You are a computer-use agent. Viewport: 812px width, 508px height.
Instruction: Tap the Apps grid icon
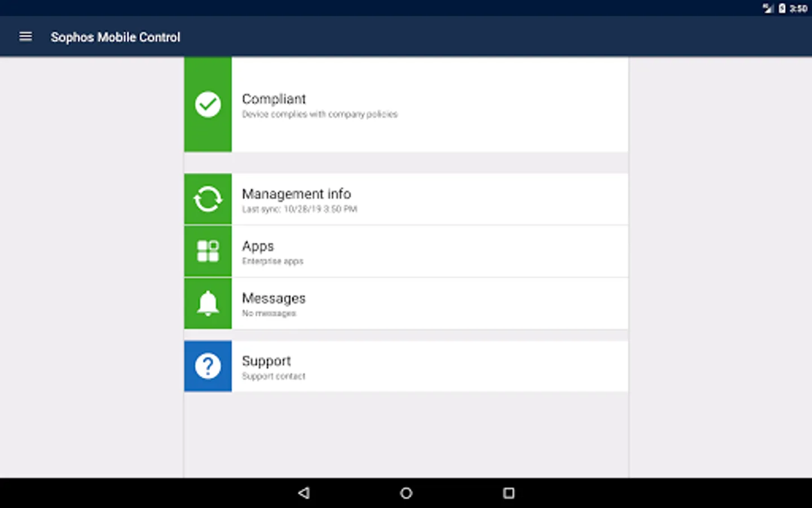(x=208, y=251)
